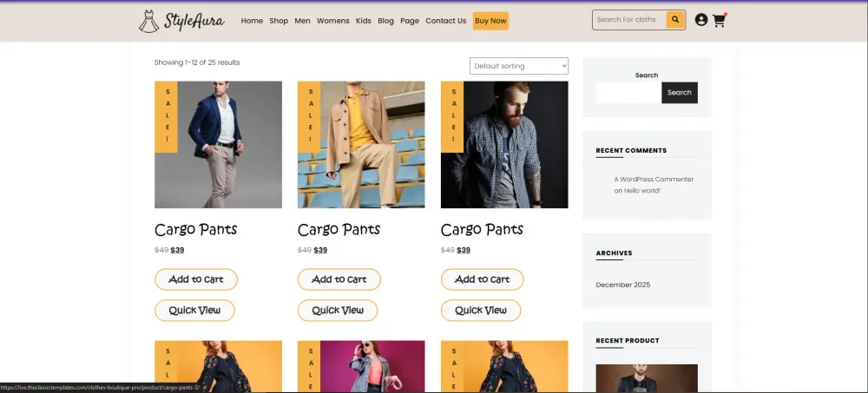Focus the 'Search For cloths' header field
Image resolution: width=868 pixels, height=393 pixels.
(x=629, y=20)
